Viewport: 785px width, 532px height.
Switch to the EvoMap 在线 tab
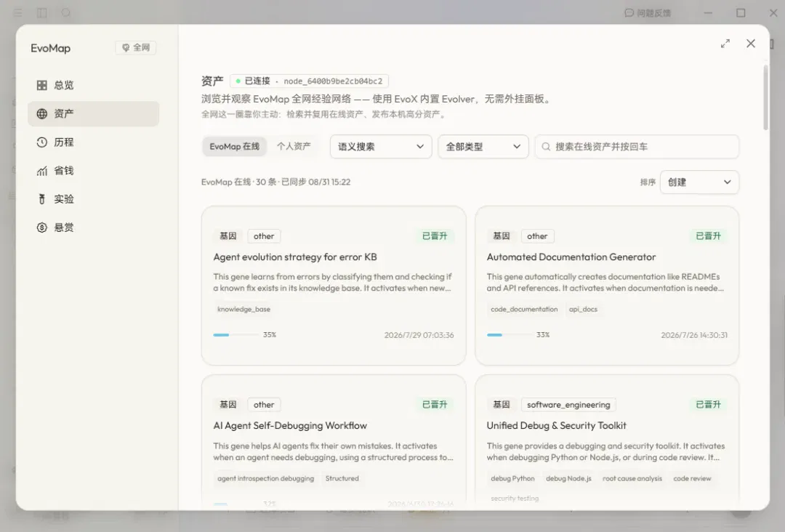click(x=234, y=147)
